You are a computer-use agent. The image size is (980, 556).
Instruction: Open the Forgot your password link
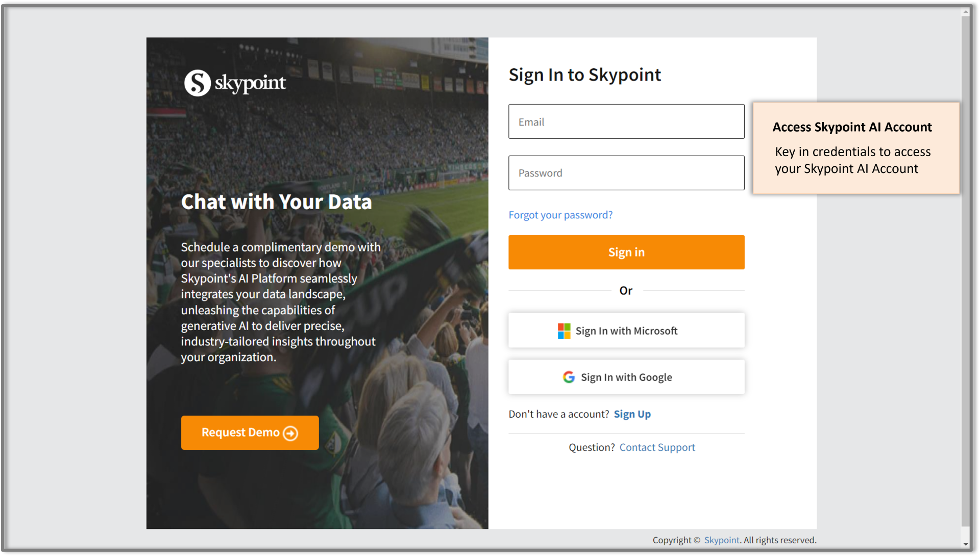560,215
